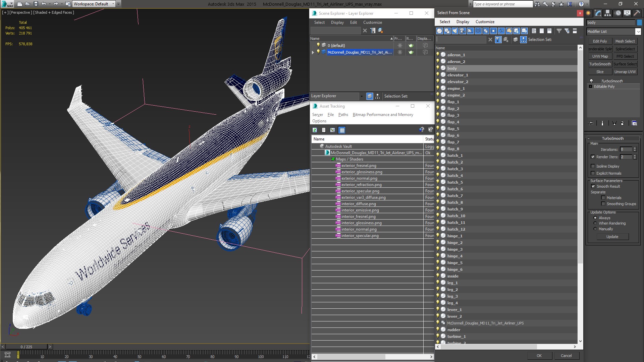This screenshot has width=644, height=362.
Task: Click Configure Modifier Sets icon
Action: (634, 123)
